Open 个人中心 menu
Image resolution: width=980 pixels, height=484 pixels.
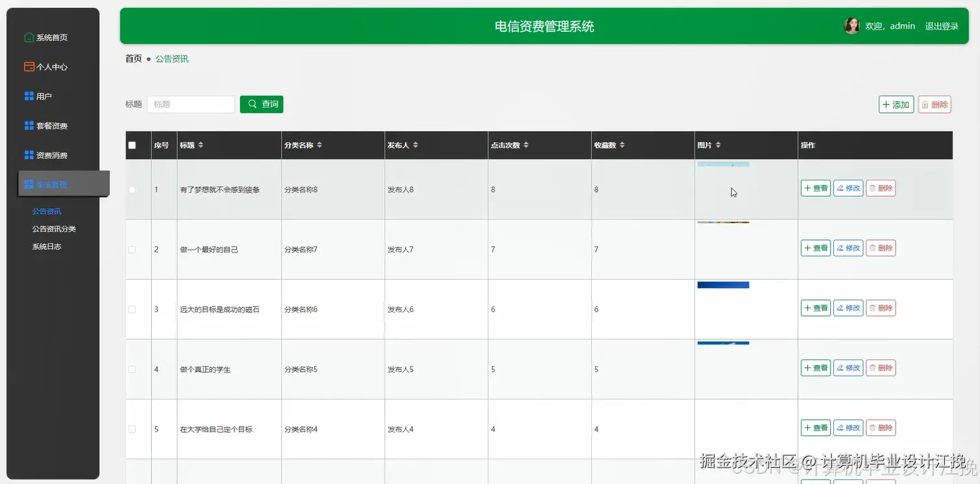coord(53,67)
